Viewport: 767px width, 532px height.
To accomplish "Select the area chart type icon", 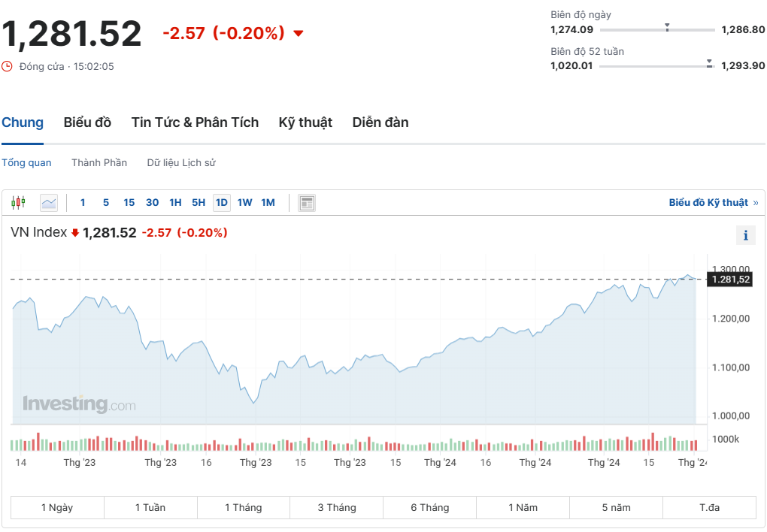I will coord(49,202).
